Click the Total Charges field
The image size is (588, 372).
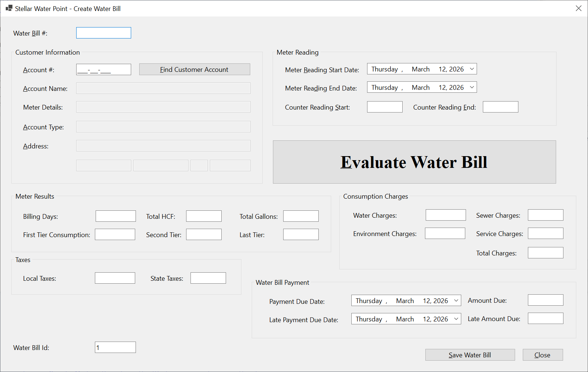point(546,253)
